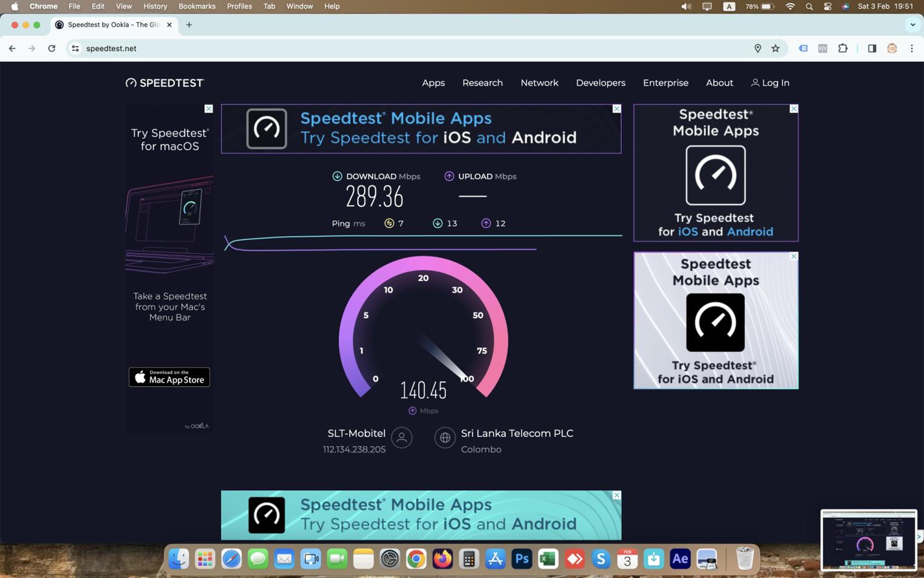Reload the speedtest.net page
The image size is (924, 578).
point(51,49)
